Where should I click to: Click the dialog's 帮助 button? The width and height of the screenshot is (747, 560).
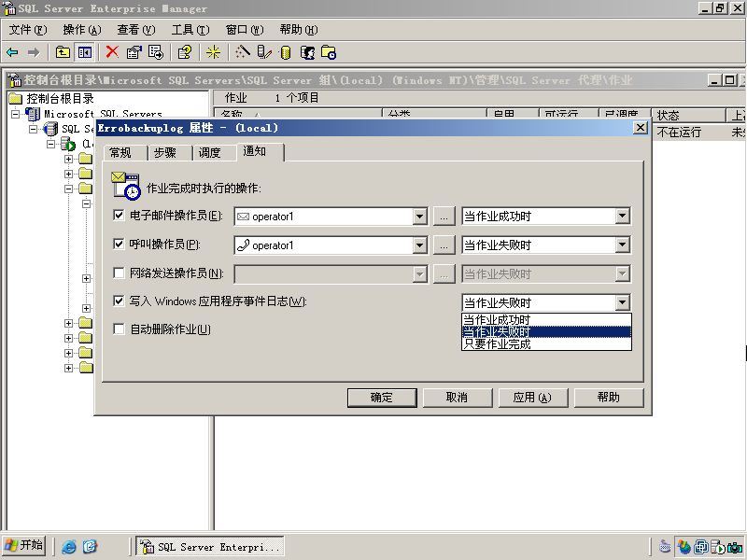609,398
